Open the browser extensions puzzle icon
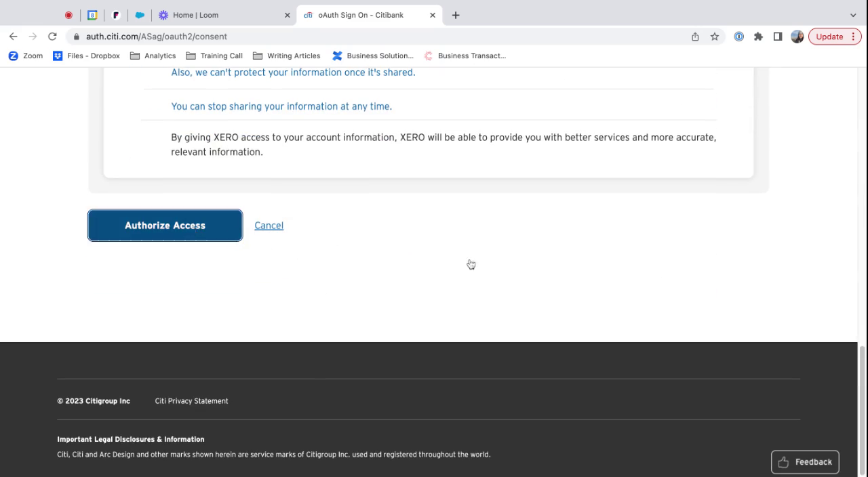The width and height of the screenshot is (868, 477). click(x=758, y=37)
